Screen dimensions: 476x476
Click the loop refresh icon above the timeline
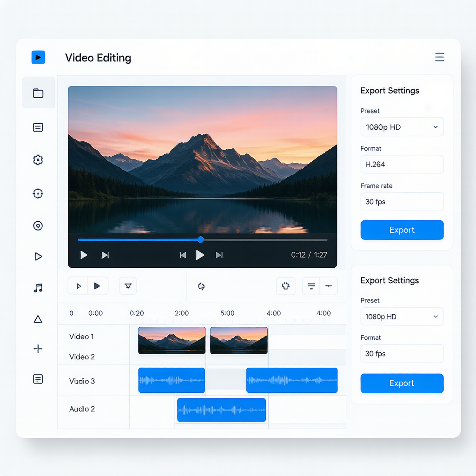pyautogui.click(x=201, y=286)
